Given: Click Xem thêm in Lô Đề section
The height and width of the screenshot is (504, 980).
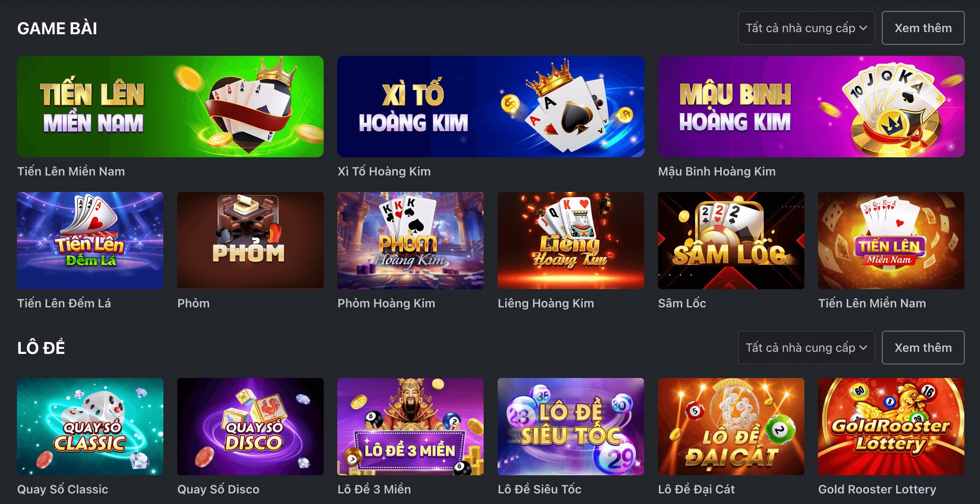Looking at the screenshot, I should (x=923, y=348).
